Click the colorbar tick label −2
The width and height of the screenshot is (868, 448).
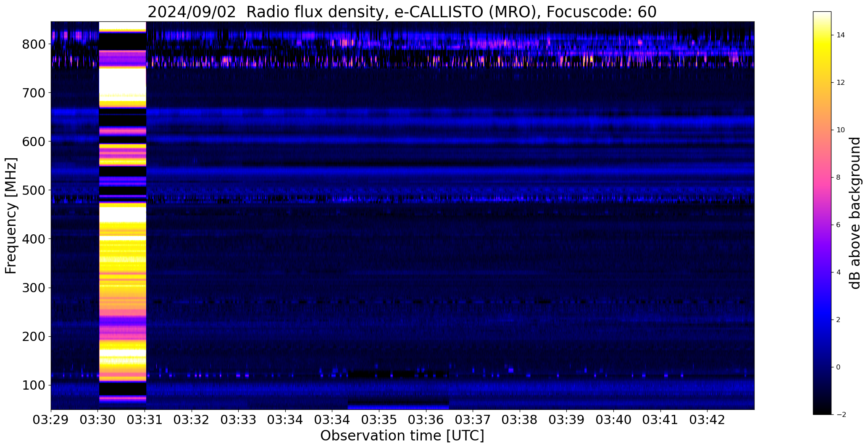pyautogui.click(x=841, y=415)
